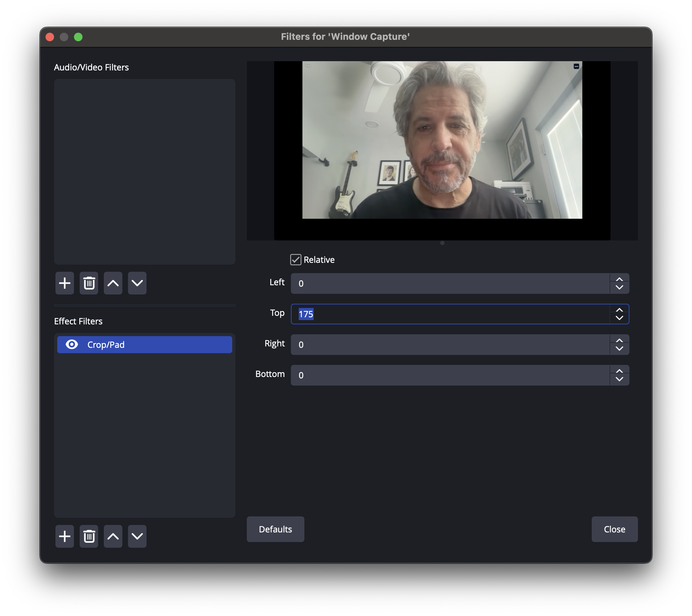Add a new audio/video filter with plus
The image size is (692, 616).
pos(65,283)
